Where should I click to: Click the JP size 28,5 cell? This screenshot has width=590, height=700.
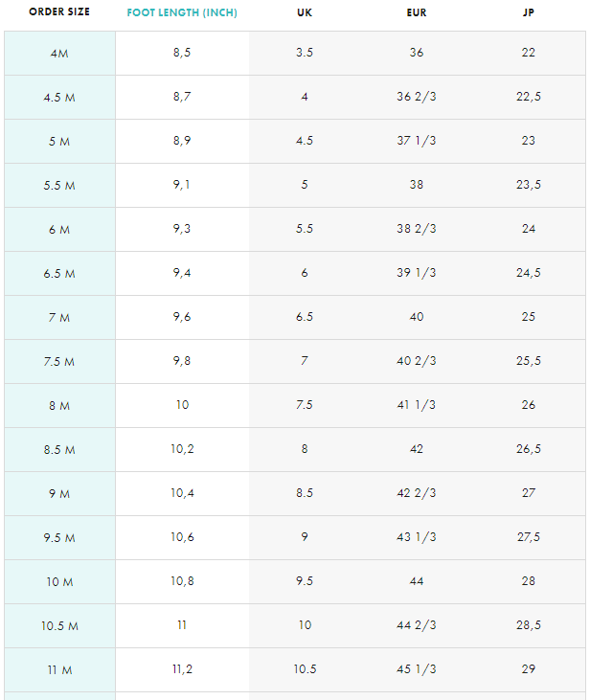529,625
